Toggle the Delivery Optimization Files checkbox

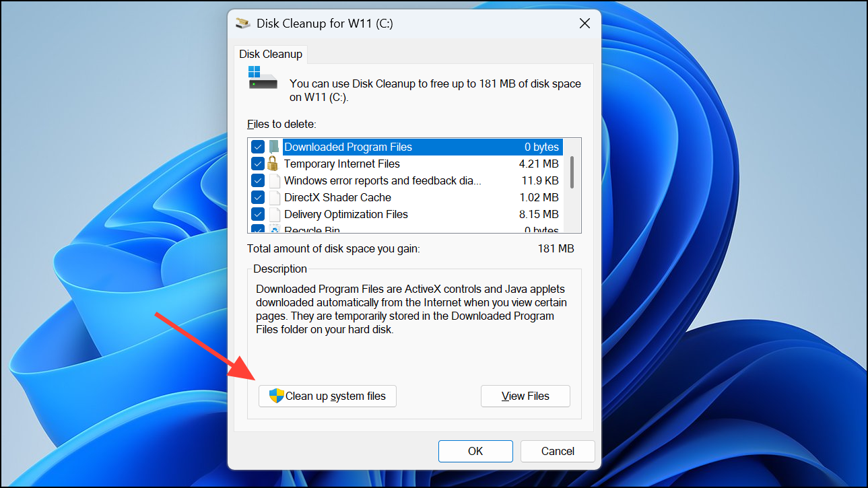coord(258,214)
